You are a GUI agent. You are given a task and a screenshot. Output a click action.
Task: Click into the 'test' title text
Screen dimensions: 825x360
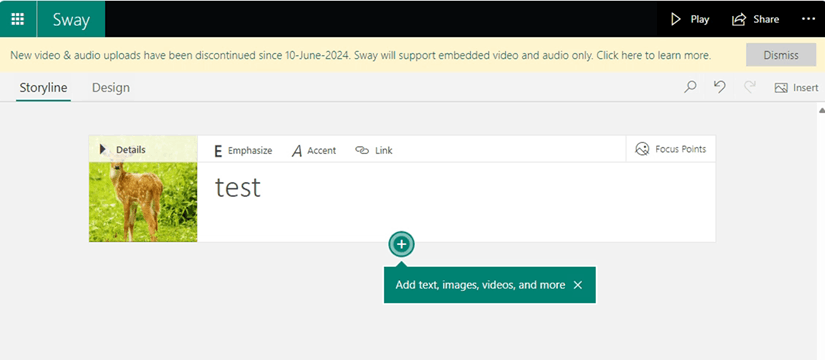point(237,187)
